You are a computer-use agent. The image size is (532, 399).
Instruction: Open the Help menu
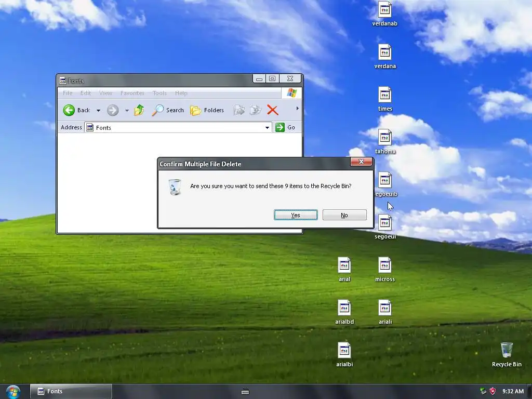click(181, 93)
